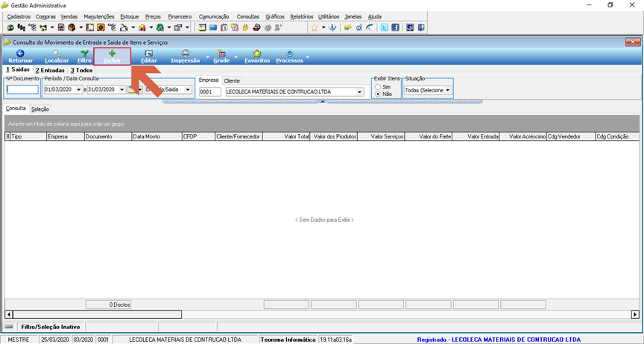The width and height of the screenshot is (644, 344).
Task: Open Favoritos star button
Action: pos(257,57)
